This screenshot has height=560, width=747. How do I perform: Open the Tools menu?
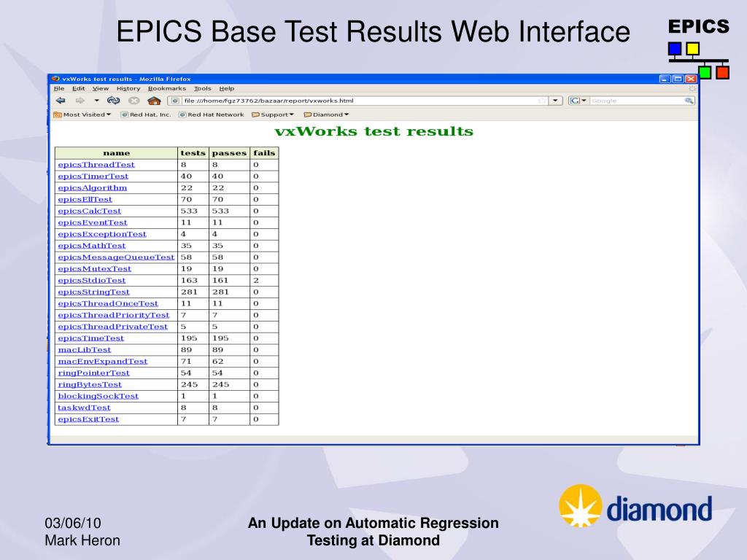coord(203,88)
